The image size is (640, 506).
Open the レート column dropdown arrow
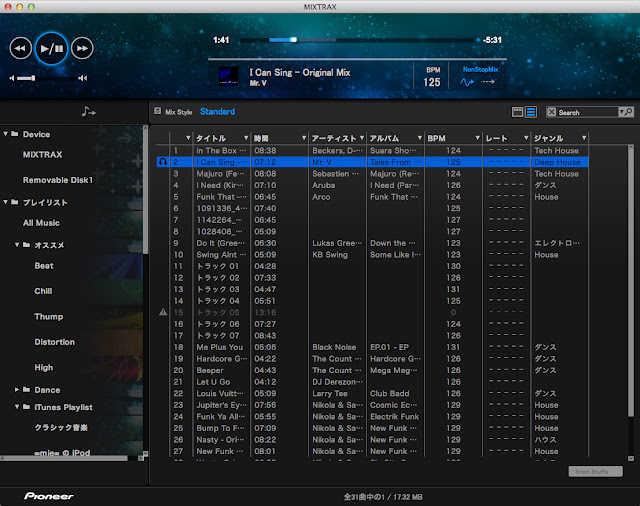coord(526,138)
